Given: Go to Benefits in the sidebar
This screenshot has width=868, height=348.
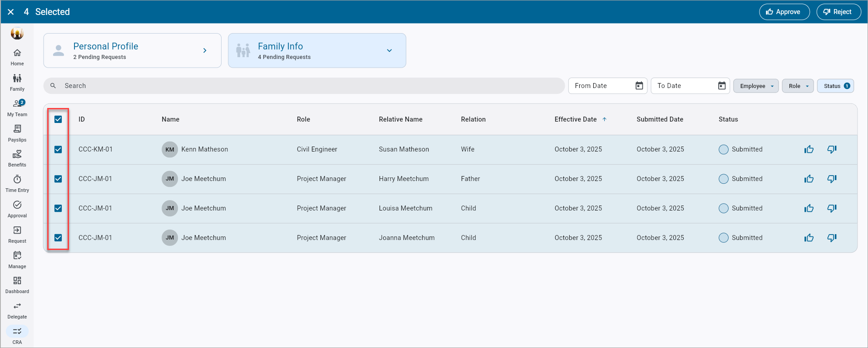Looking at the screenshot, I should click(17, 158).
